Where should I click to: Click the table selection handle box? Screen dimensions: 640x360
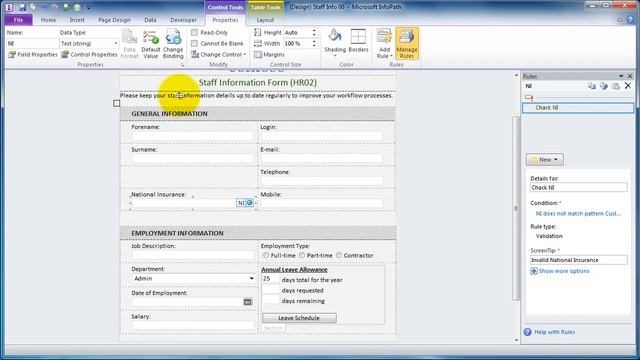pos(117,103)
